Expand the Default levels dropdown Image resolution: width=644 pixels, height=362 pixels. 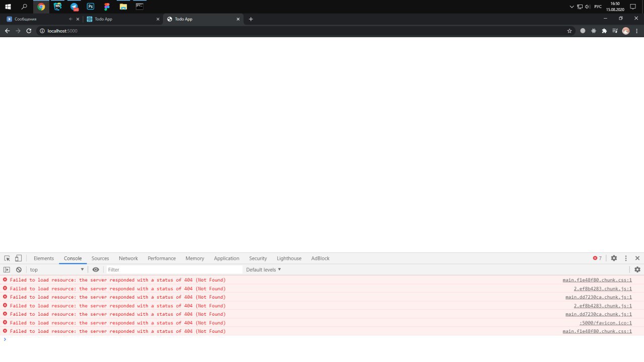264,269
